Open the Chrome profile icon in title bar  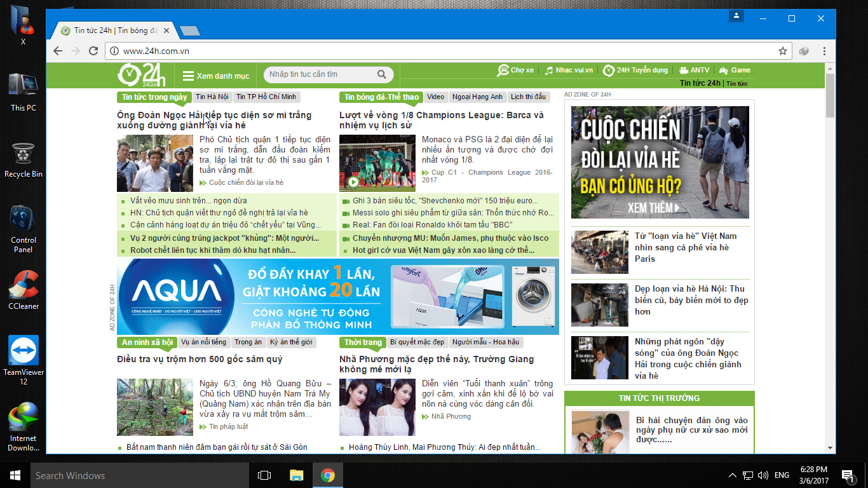[x=736, y=16]
